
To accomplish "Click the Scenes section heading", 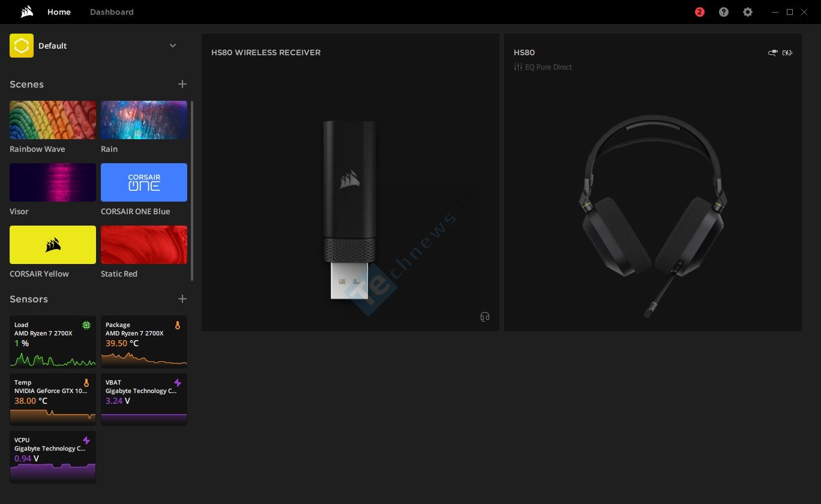I will [x=26, y=84].
